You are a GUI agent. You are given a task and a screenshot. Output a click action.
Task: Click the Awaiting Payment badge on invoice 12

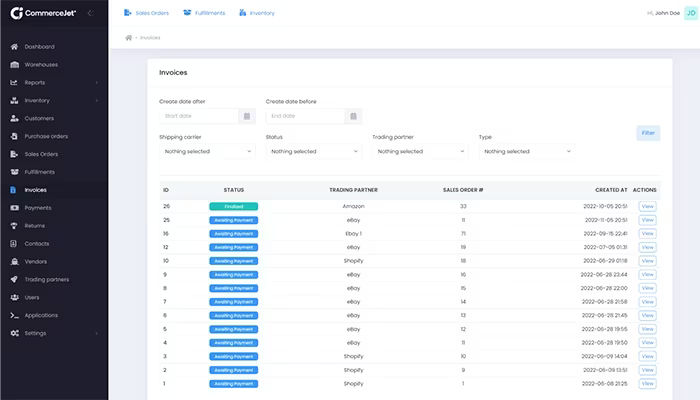[233, 247]
